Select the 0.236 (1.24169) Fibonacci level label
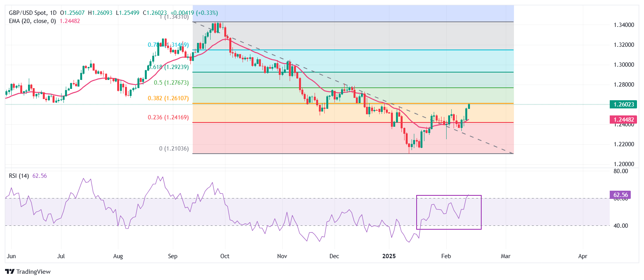The height and width of the screenshot is (280, 644). [x=168, y=117]
